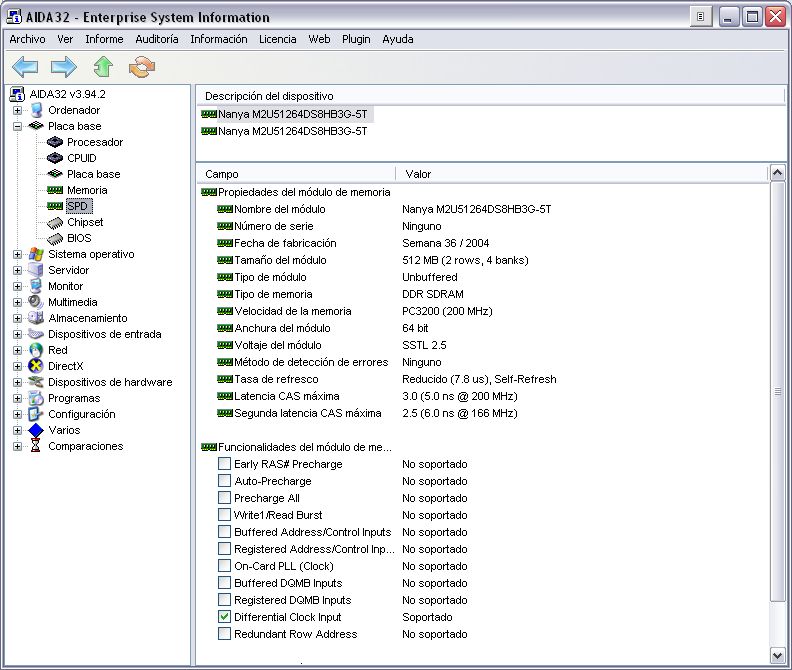This screenshot has width=792, height=670.
Task: Click the Campo column header
Action: [296, 174]
